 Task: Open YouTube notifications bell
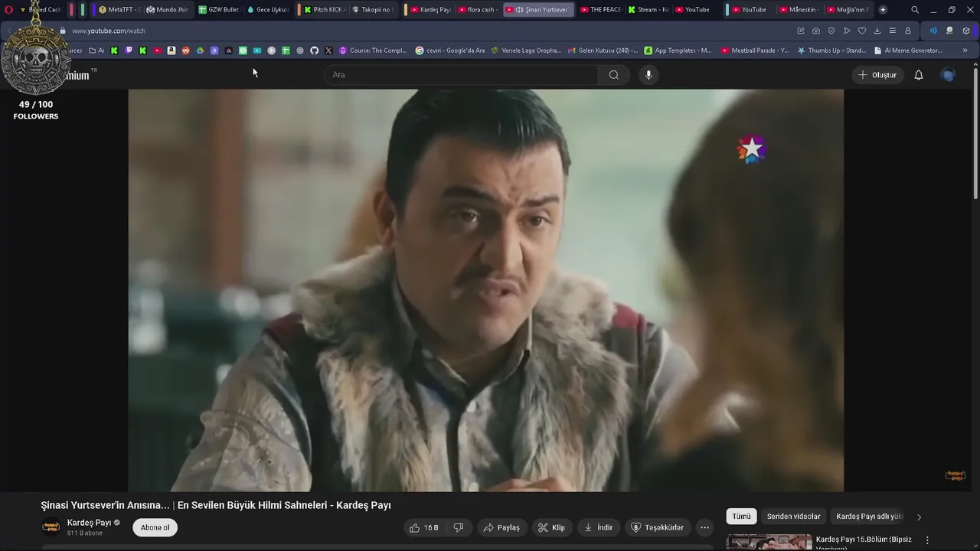tap(919, 75)
